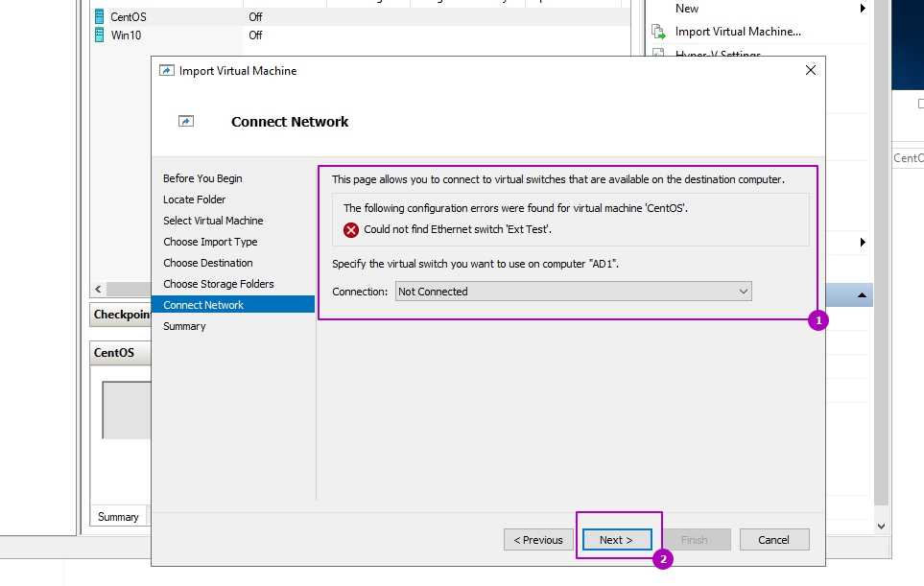Select the Choose Storage Folders step
Image resolution: width=924 pixels, height=586 pixels.
coord(218,284)
